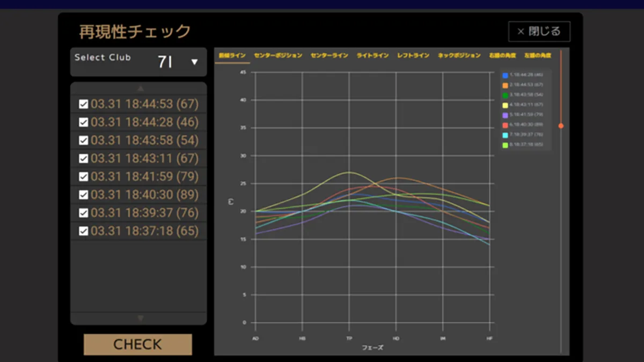Click the up arrow above the swing list
The width and height of the screenshot is (644, 362).
[x=140, y=88]
